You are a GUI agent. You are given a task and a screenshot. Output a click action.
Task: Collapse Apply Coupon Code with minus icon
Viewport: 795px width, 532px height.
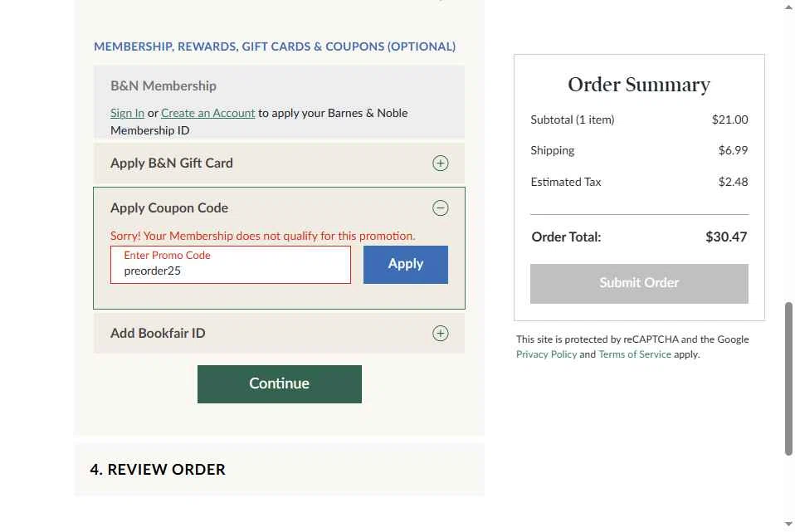[441, 208]
